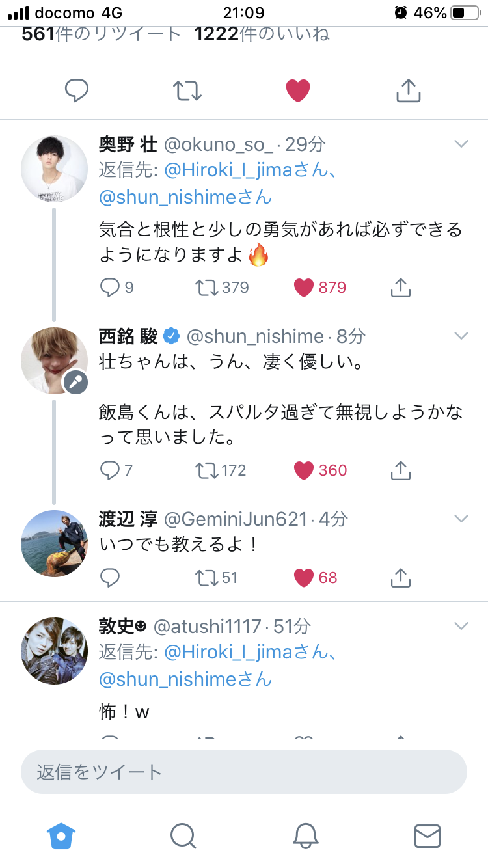The width and height of the screenshot is (488, 868).
Task: Share the main tweet
Action: (409, 90)
